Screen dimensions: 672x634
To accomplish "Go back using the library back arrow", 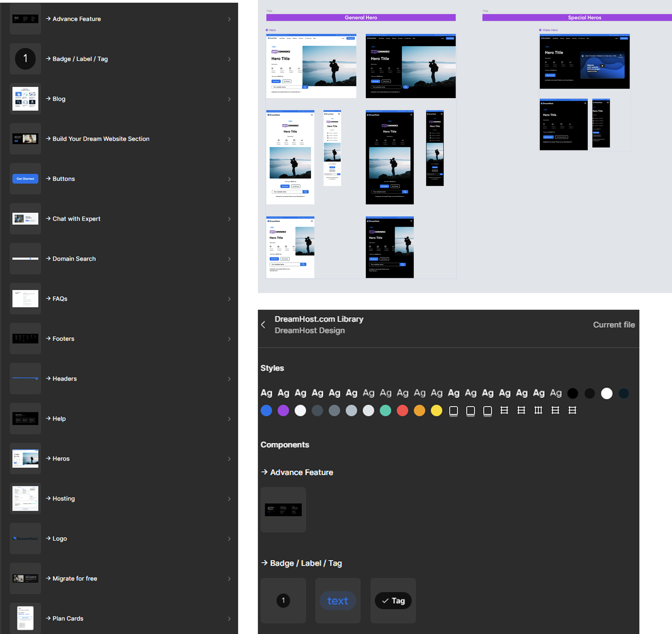I will click(x=263, y=325).
